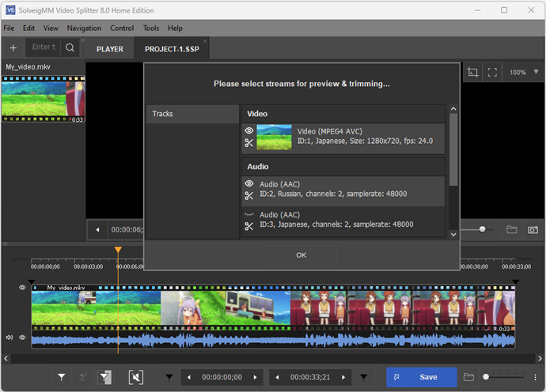Decrease end time 00:00:33;21 arrow

[x=277, y=378]
